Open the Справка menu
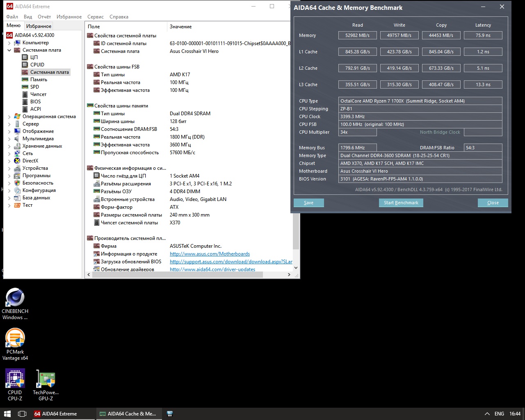Screen dimensions: 525x420 [119, 17]
